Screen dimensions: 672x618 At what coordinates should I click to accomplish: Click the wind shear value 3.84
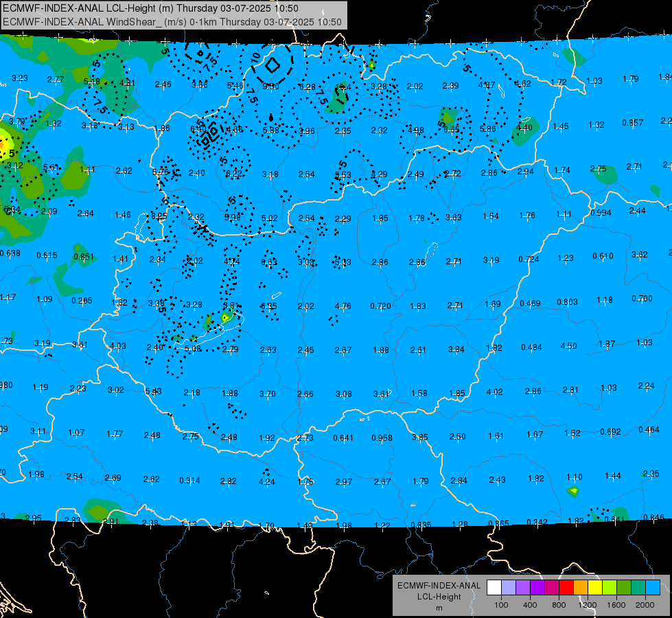click(456, 350)
